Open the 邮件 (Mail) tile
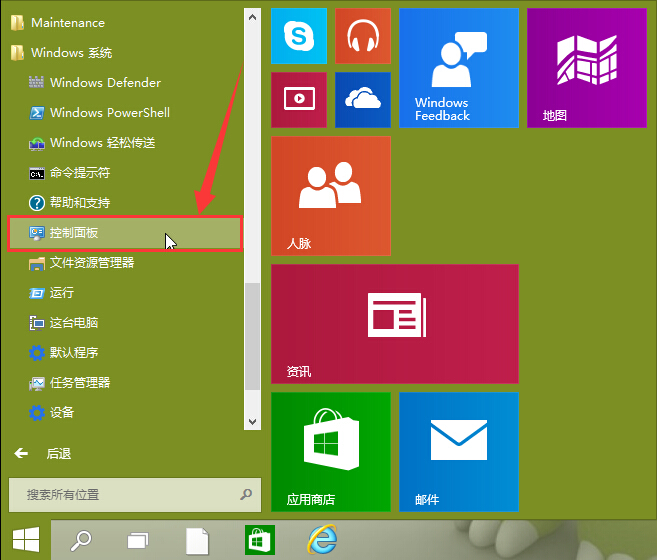The image size is (657, 560). tap(458, 451)
